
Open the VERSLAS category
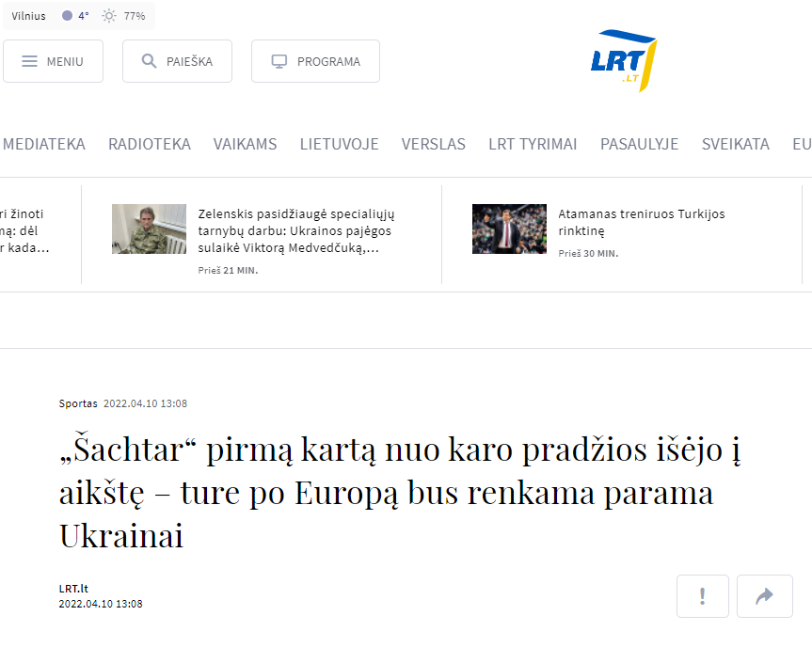coord(433,144)
